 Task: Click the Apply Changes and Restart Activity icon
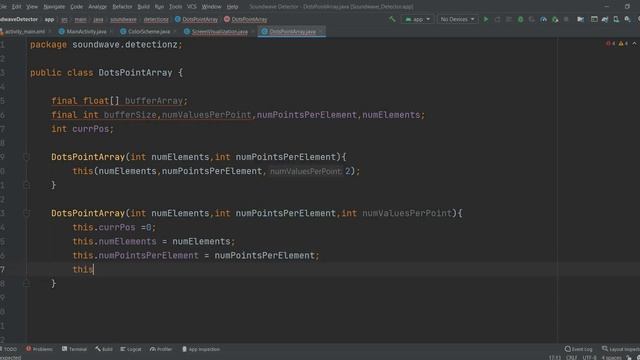pyautogui.click(x=497, y=19)
